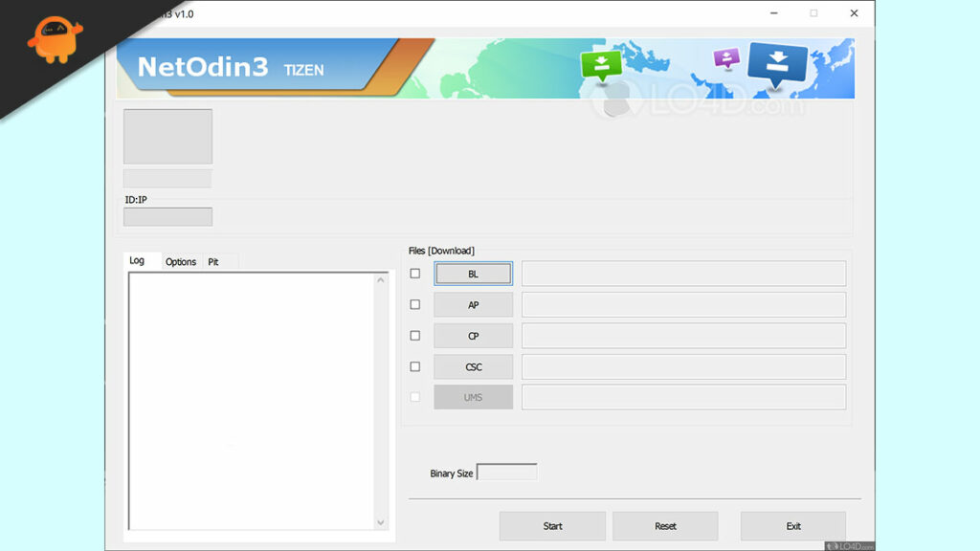Click the scroll-up arrow on the log panel
Screen dimensions: 980x551
point(381,277)
